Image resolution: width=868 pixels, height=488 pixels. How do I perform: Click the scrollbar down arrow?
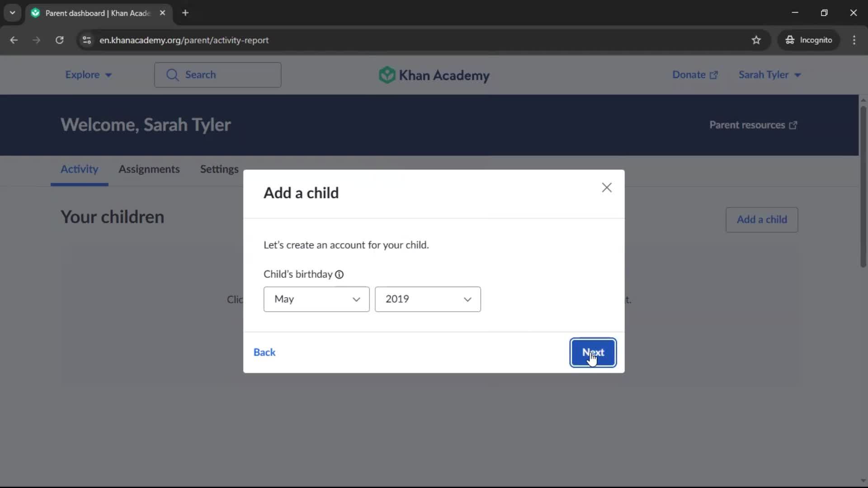[863, 481]
